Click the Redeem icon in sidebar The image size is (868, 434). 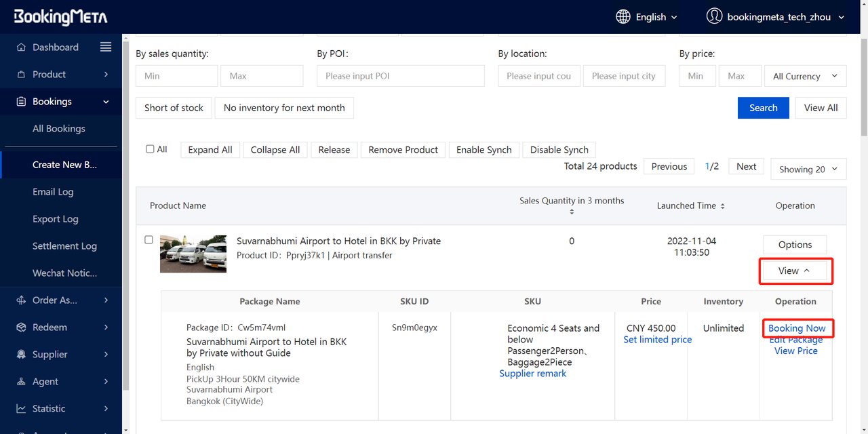[x=21, y=328]
